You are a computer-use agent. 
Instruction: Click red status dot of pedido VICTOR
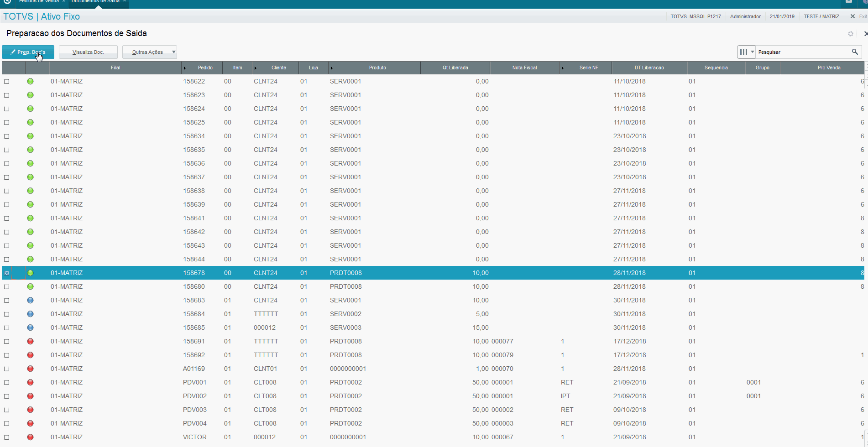pos(30,437)
